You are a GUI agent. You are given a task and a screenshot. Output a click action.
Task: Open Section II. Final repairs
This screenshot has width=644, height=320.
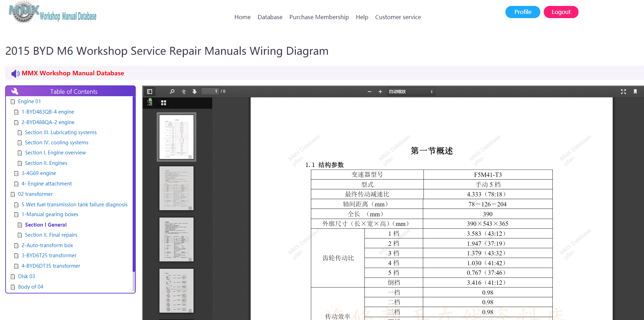click(51, 235)
